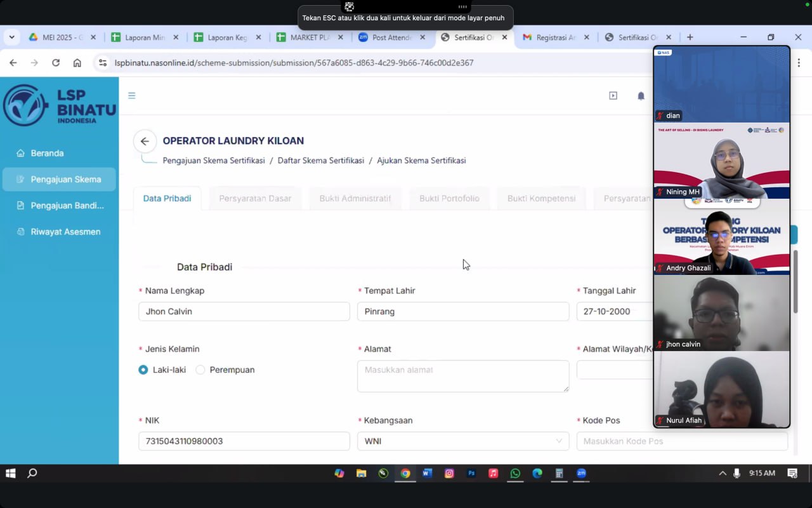The height and width of the screenshot is (508, 812).
Task: Click the LSP Binatu Indonesia logo
Action: point(60,105)
